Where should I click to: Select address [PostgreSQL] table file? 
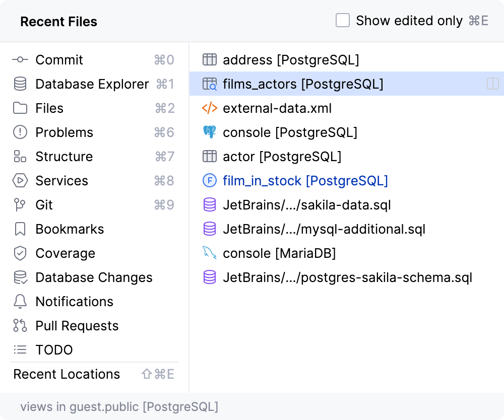tap(291, 60)
